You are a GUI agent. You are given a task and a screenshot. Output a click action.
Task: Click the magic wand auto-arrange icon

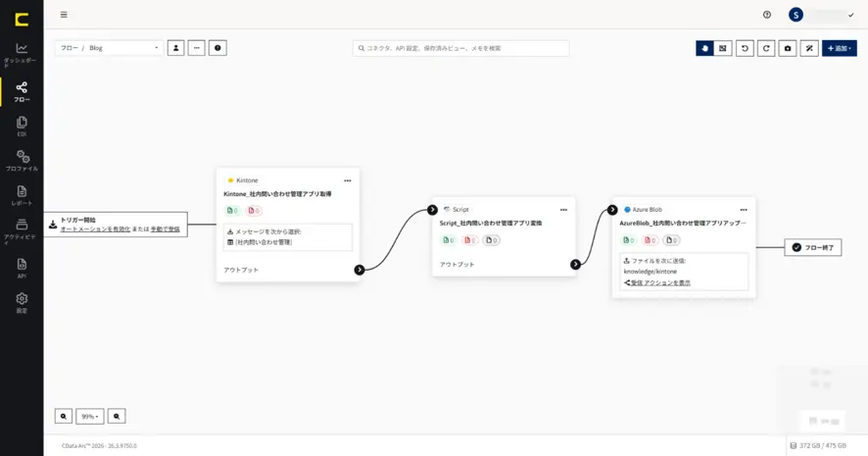point(809,48)
